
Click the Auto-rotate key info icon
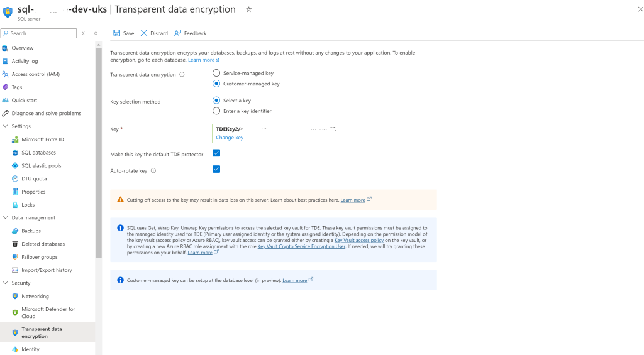(153, 171)
